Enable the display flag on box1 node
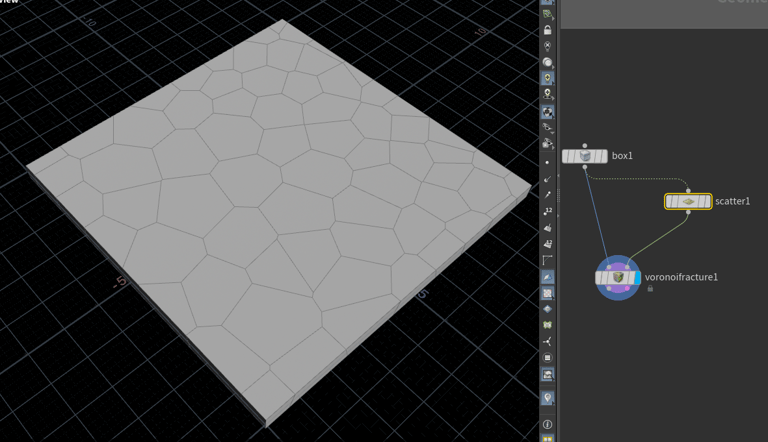Screen dimensions: 768x442 [x=604, y=156]
